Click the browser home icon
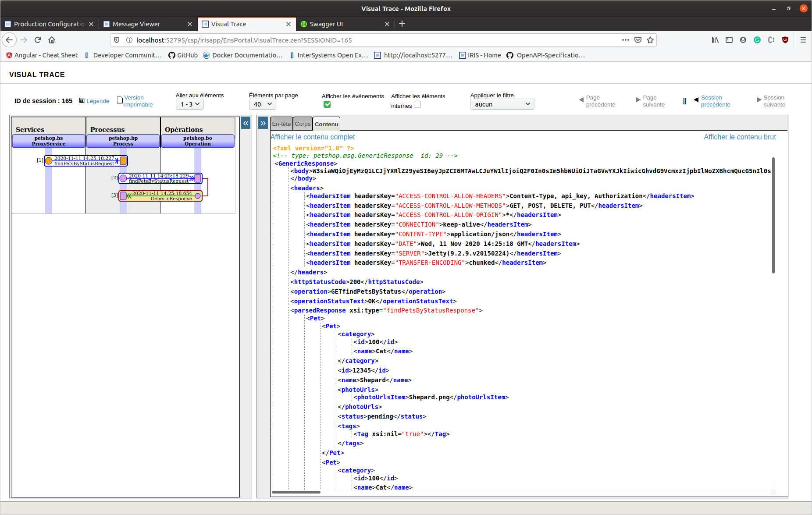The image size is (812, 515). [52, 40]
